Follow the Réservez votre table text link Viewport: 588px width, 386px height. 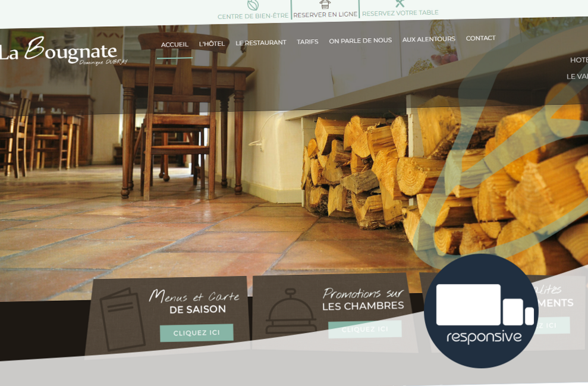[x=400, y=13]
